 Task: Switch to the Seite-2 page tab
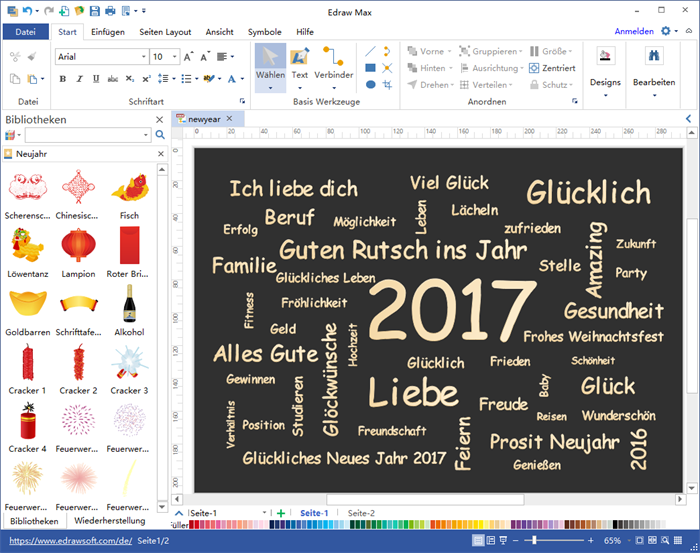361,513
